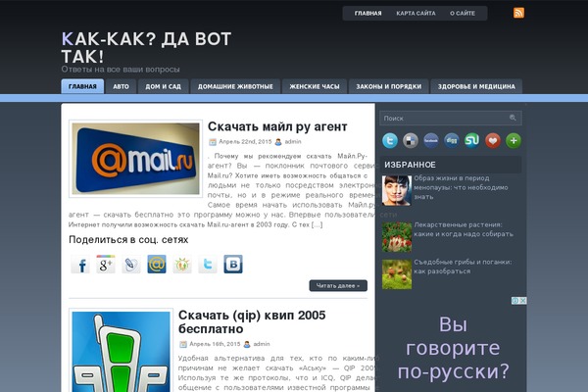The image size is (588, 392).
Task: Select the Авто category tab
Action: point(121,86)
